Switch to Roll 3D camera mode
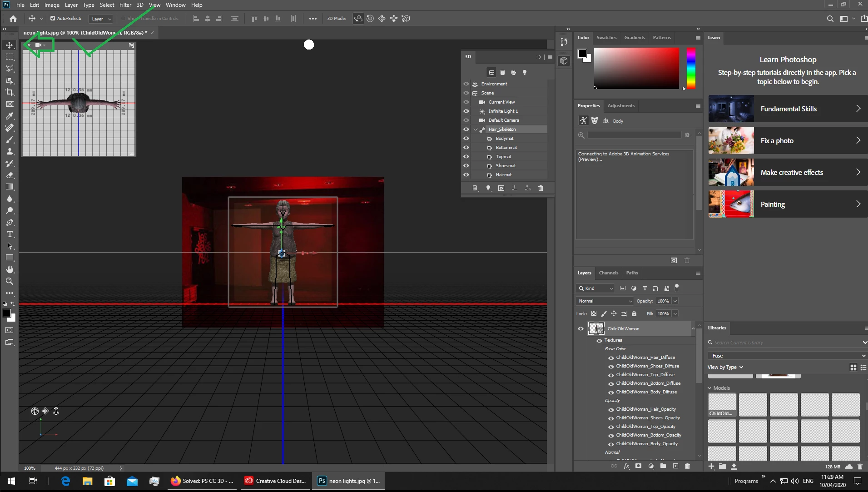The image size is (868, 492). [x=370, y=19]
